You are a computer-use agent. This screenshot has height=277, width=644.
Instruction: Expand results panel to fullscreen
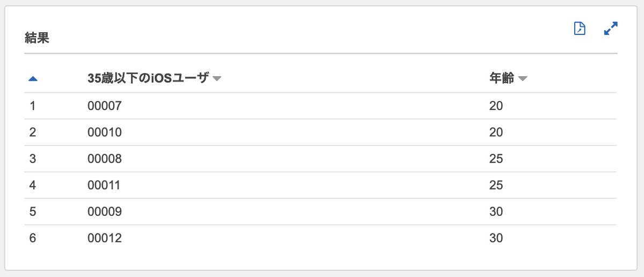pos(611,28)
